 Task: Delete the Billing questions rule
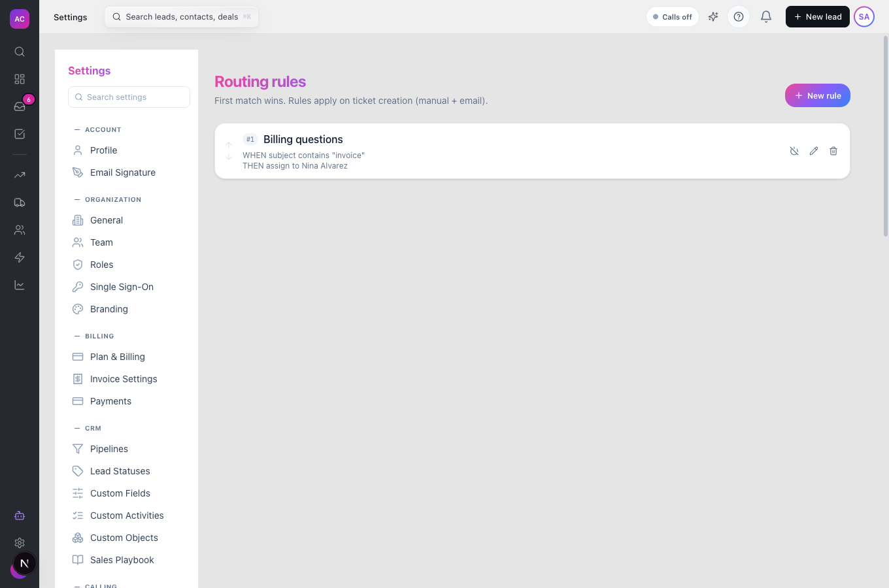click(x=833, y=151)
